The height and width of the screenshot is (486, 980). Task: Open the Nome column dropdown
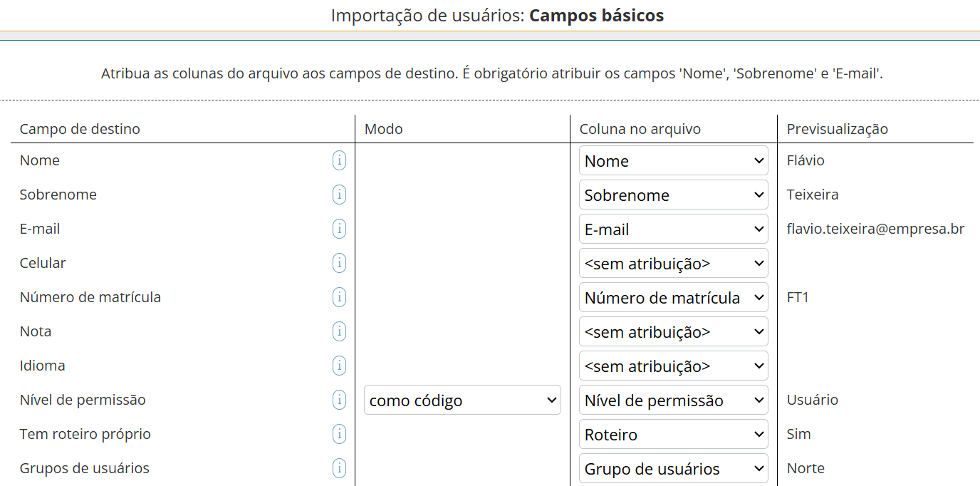pyautogui.click(x=672, y=160)
